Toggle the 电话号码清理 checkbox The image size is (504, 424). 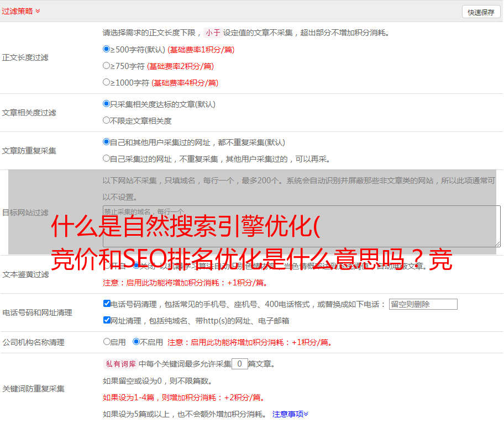tap(107, 304)
